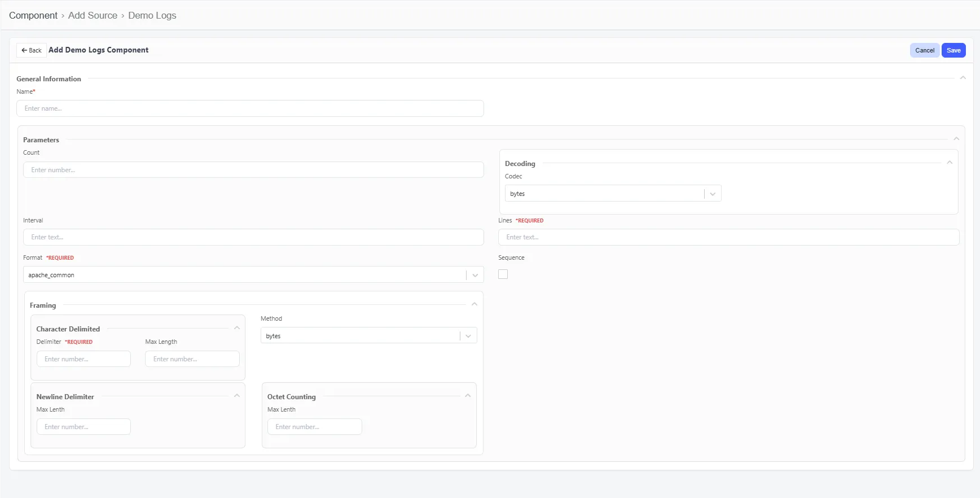Click the Character Delimited Max Length field
This screenshot has height=498, width=980.
[192, 359]
